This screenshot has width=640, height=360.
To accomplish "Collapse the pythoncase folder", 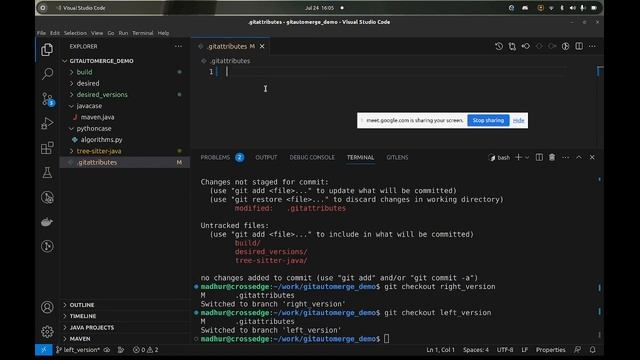I will [x=124, y=128].
